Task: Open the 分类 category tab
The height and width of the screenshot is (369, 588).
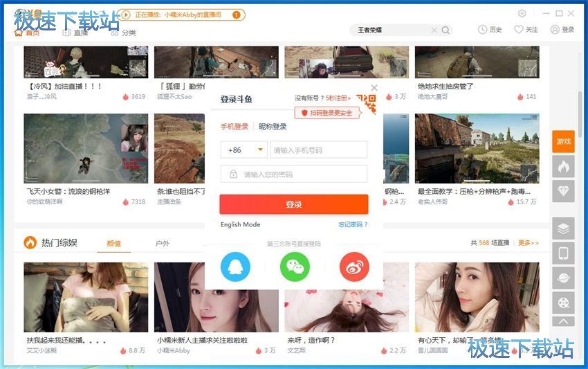Action: (123, 33)
